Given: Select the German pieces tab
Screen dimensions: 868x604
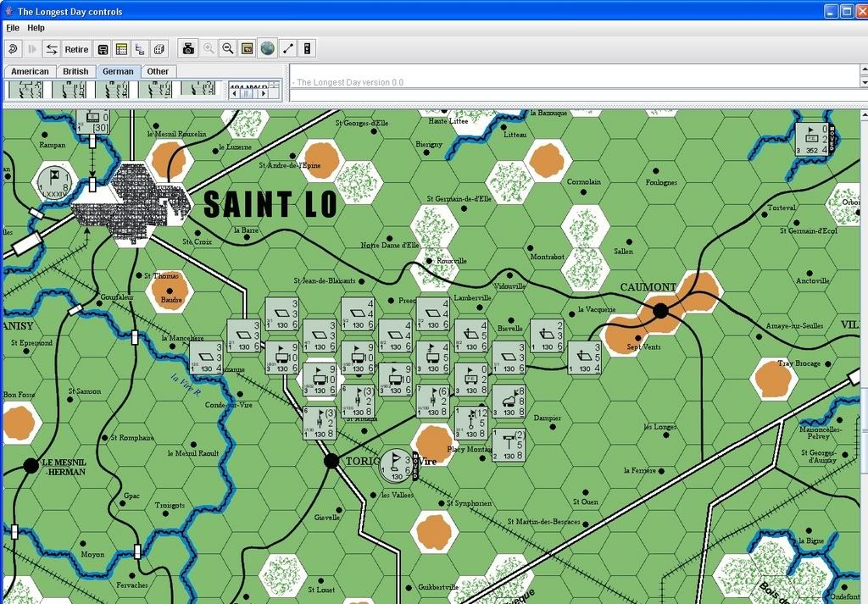Looking at the screenshot, I should [118, 71].
